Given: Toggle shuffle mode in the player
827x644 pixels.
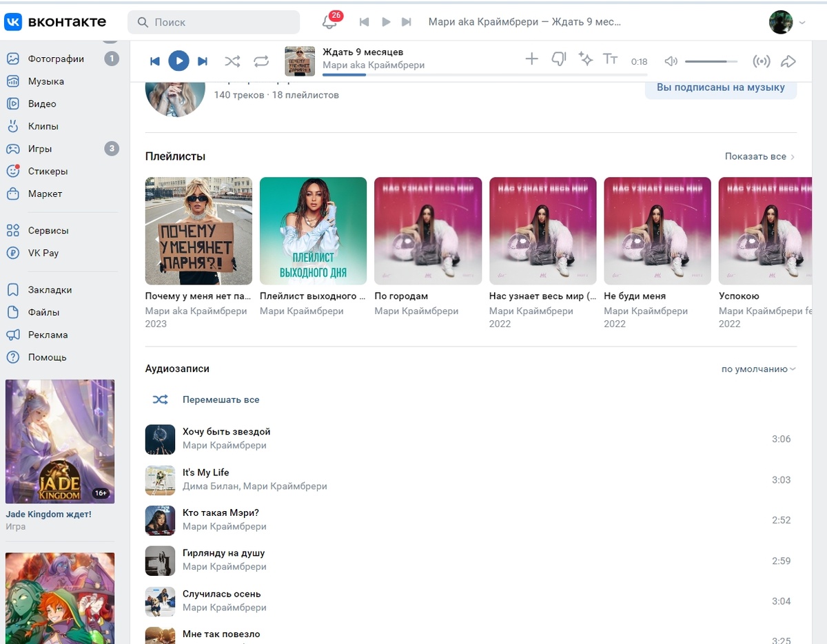Looking at the screenshot, I should 232,61.
